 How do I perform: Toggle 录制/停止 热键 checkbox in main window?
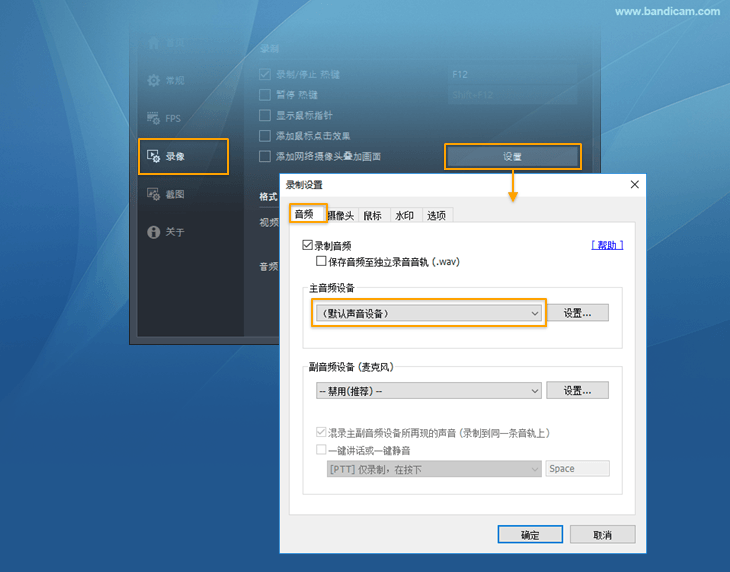[265, 74]
